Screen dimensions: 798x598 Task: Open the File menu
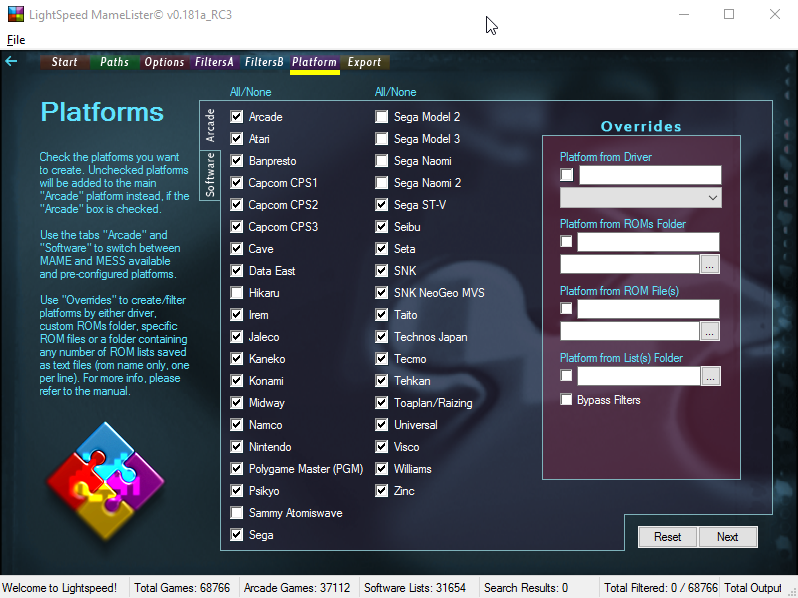(16, 40)
